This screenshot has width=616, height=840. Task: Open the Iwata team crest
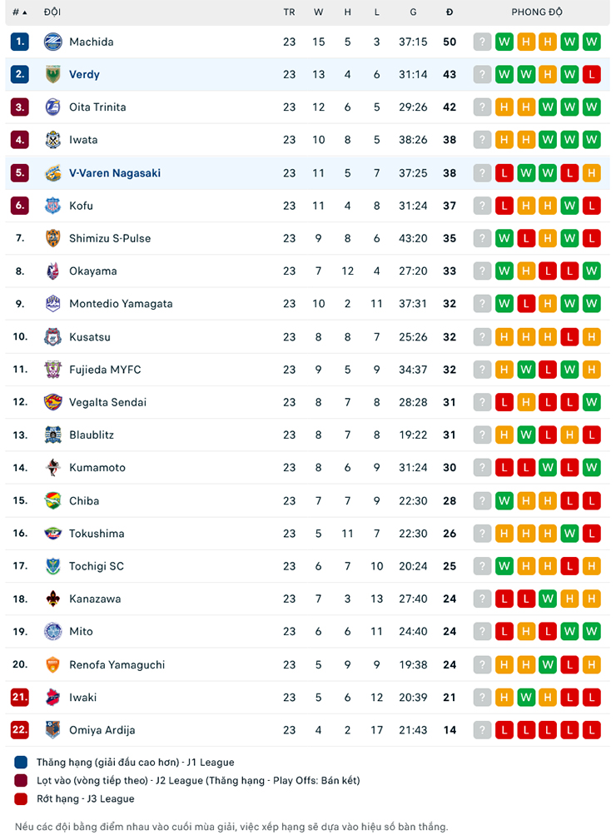click(x=52, y=140)
